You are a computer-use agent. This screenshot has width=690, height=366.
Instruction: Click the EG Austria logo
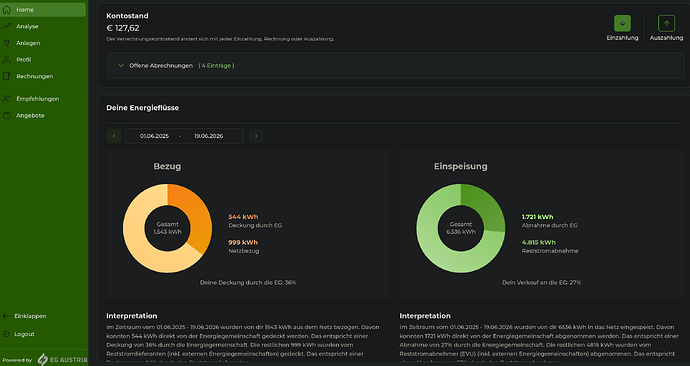(x=62, y=359)
